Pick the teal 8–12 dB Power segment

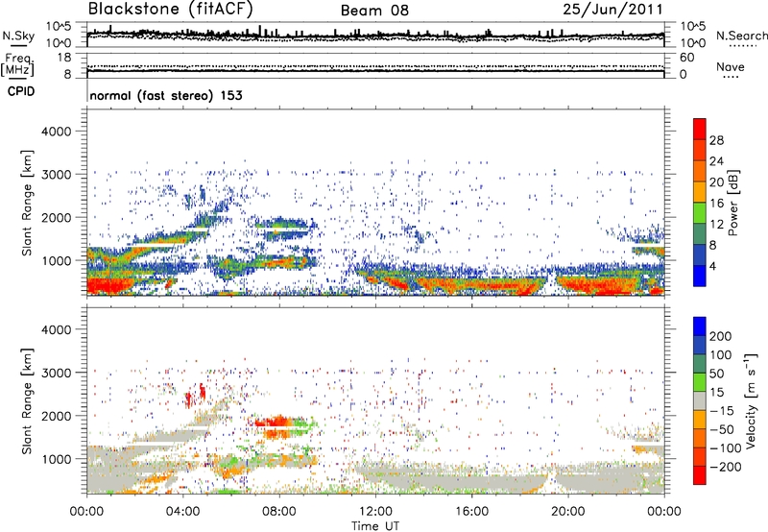[x=700, y=234]
